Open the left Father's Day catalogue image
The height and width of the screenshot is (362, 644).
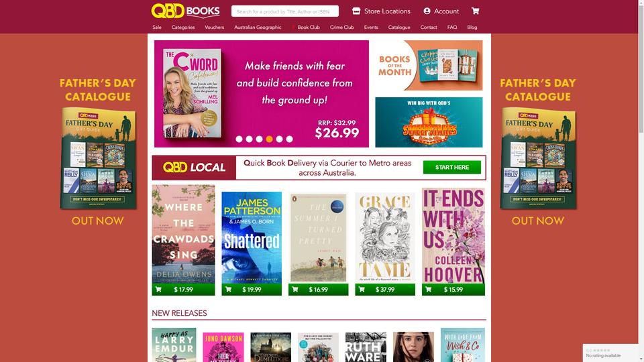coord(98,158)
